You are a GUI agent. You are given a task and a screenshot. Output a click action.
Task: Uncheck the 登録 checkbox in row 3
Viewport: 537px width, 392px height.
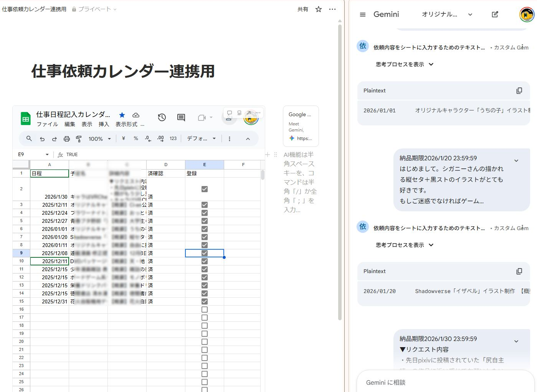click(205, 205)
